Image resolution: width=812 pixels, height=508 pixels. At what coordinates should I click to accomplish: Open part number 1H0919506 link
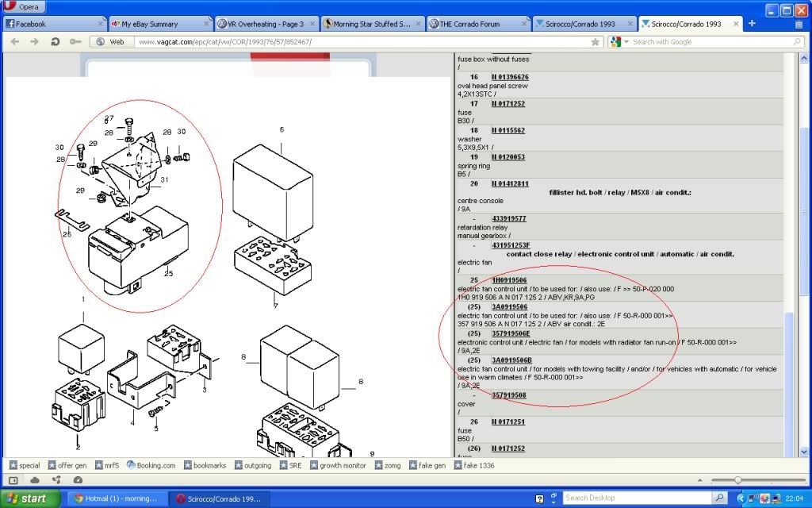(509, 280)
